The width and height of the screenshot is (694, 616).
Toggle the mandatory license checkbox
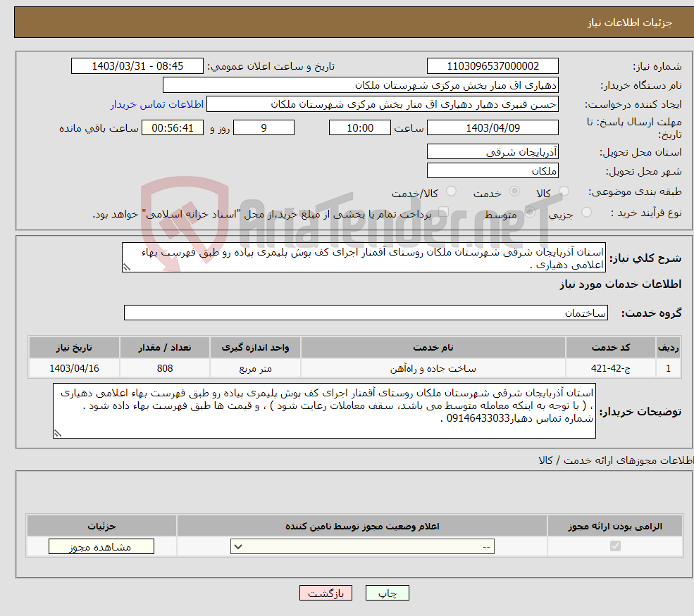coord(615,546)
